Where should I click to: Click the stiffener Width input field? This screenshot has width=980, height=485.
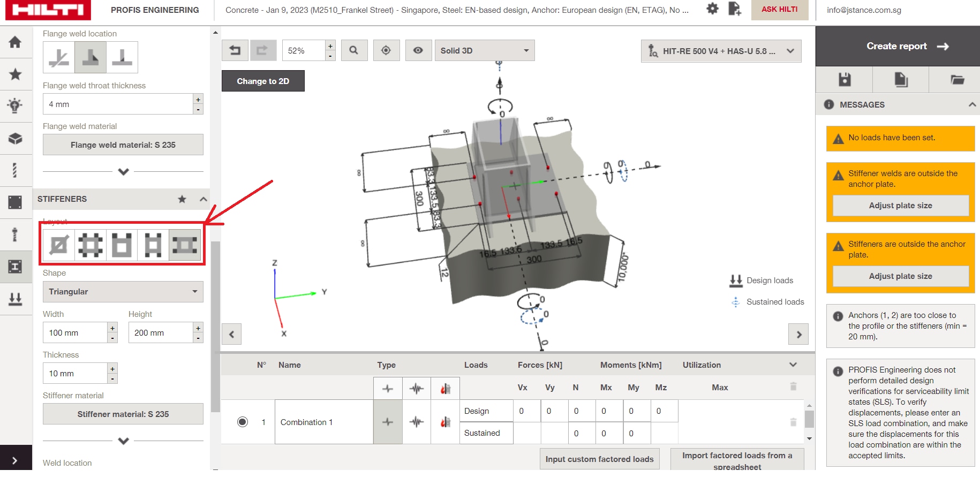(75, 332)
